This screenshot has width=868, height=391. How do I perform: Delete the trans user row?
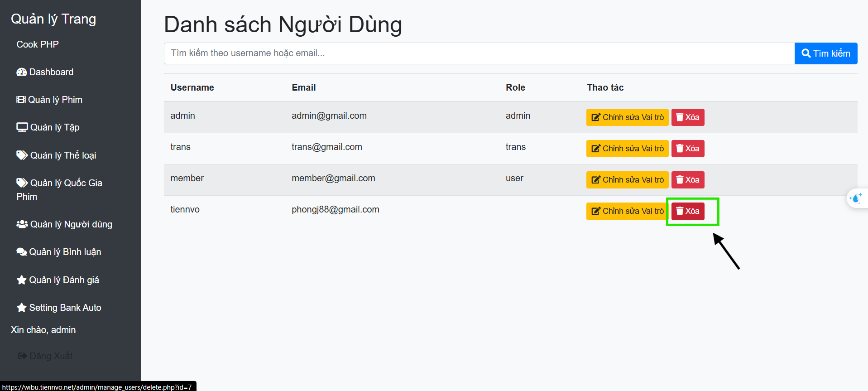[x=687, y=149]
